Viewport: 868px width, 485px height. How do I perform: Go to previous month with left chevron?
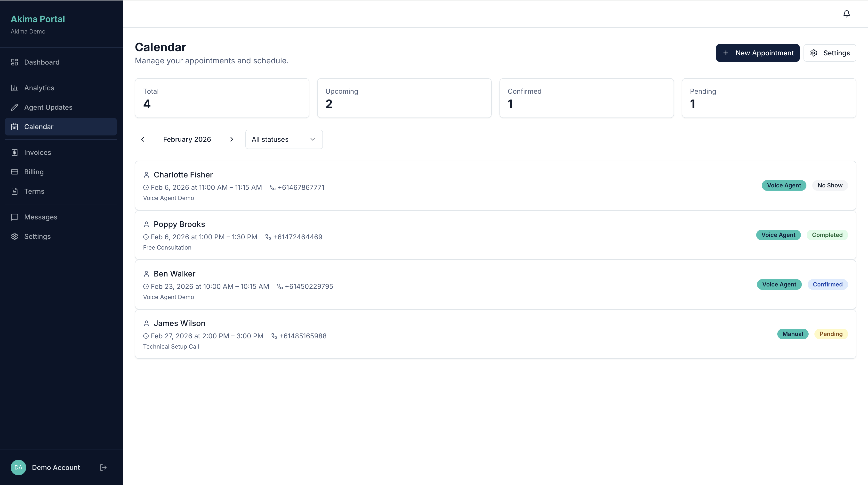click(x=143, y=139)
